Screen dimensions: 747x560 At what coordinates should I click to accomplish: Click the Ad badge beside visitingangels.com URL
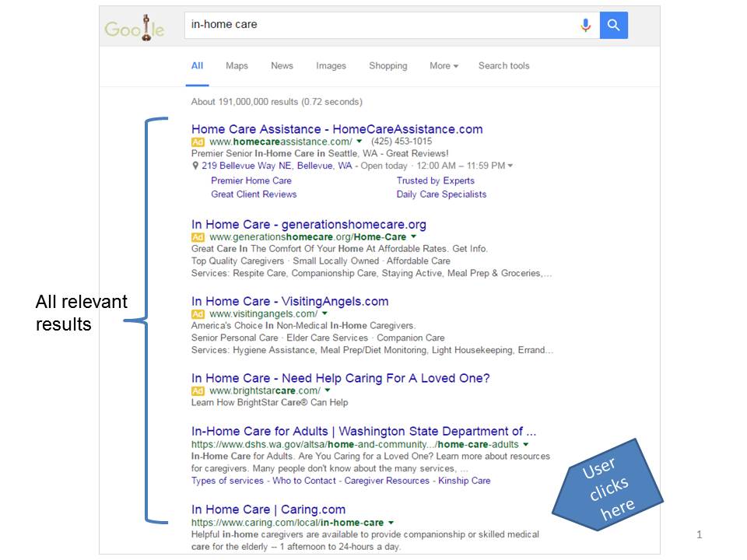tap(198, 314)
